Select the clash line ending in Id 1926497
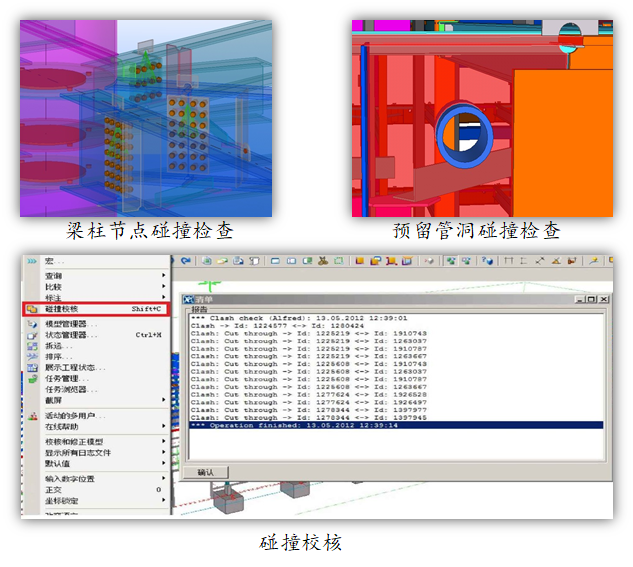 (x=309, y=402)
